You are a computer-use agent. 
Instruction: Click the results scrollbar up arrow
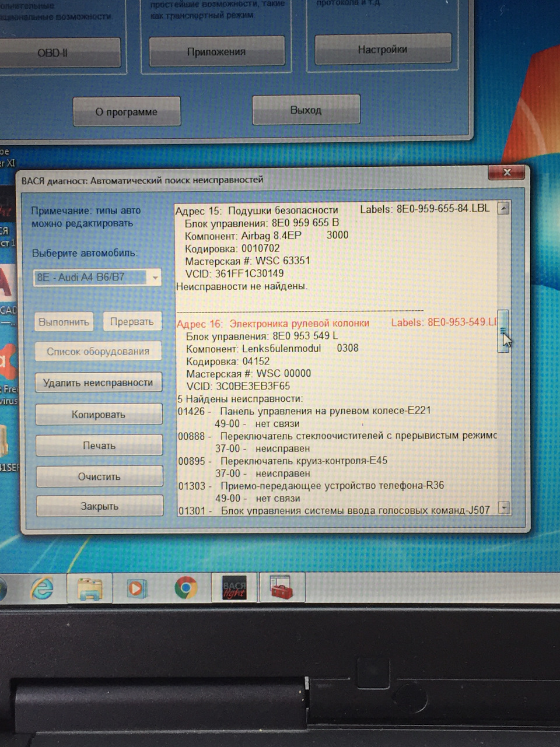tap(503, 209)
